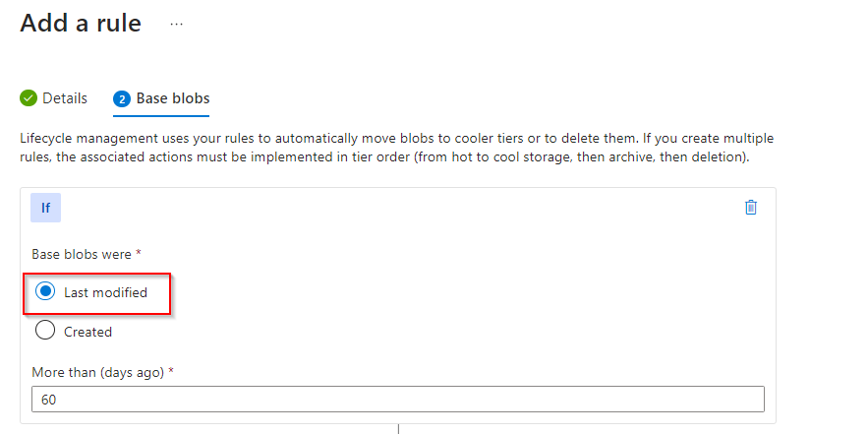Open the ellipsis menu beside Add a rule
This screenshot has height=434, width=868.
coord(177,23)
